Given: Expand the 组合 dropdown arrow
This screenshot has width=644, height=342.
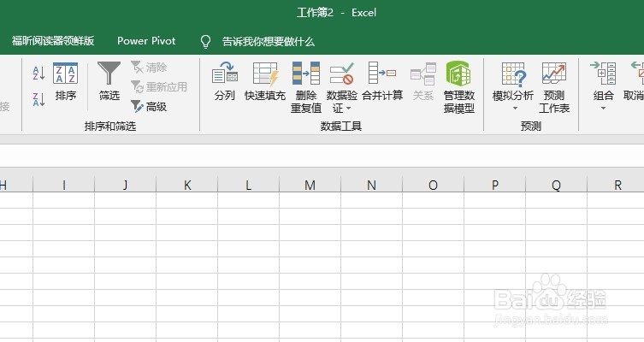Looking at the screenshot, I should coord(603,109).
